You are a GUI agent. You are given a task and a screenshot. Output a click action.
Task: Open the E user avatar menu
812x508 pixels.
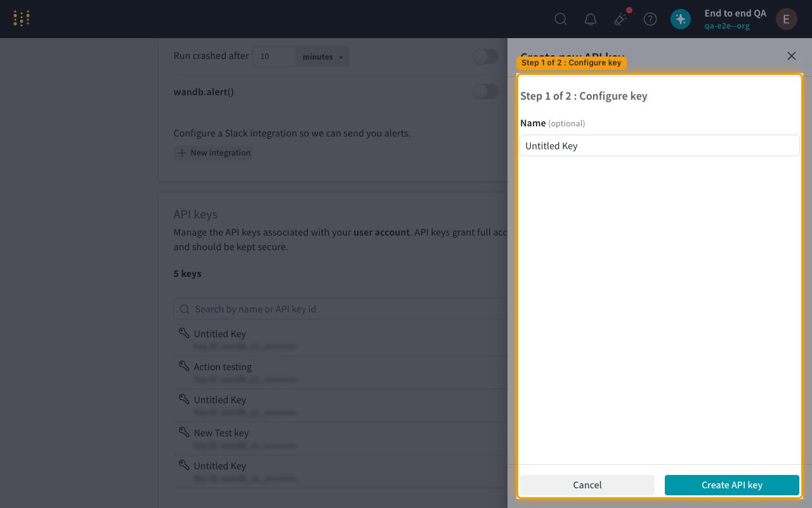tap(786, 19)
